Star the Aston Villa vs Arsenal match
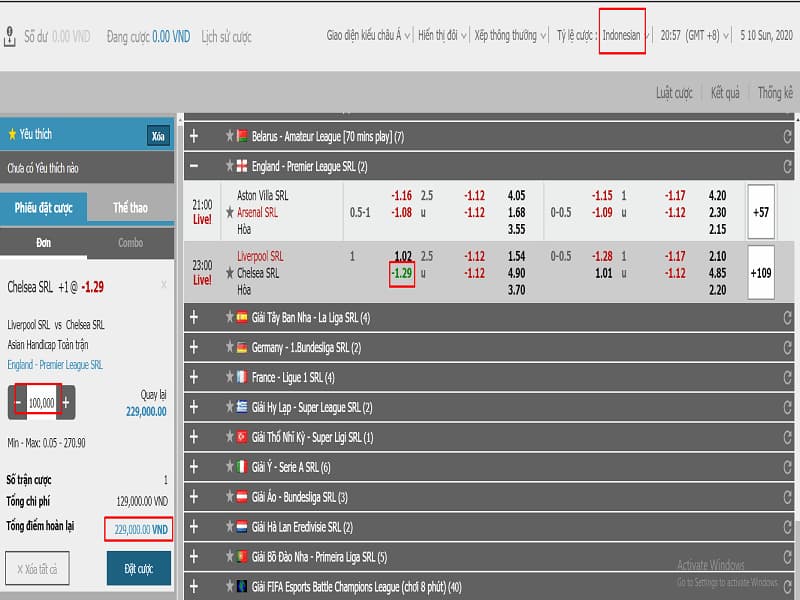This screenshot has height=600, width=800. coord(230,212)
